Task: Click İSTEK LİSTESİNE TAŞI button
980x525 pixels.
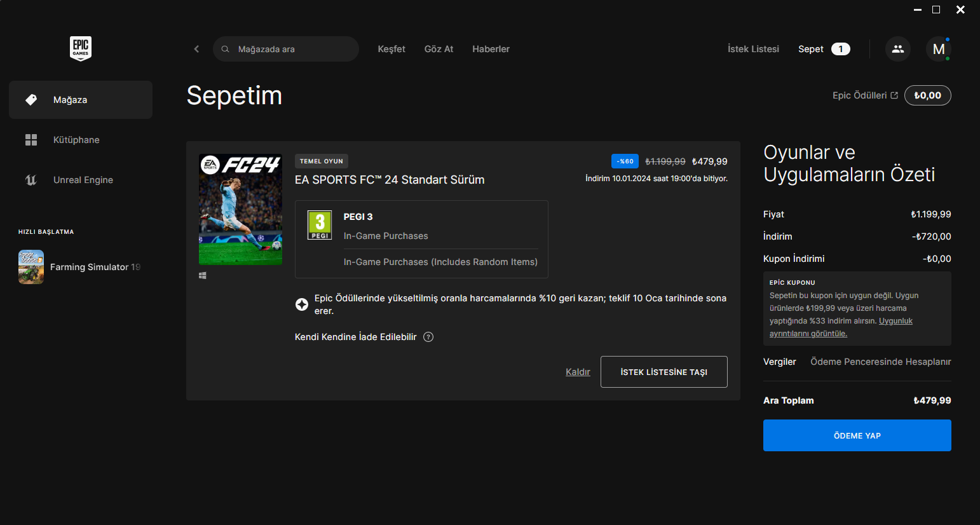Action: tap(664, 372)
